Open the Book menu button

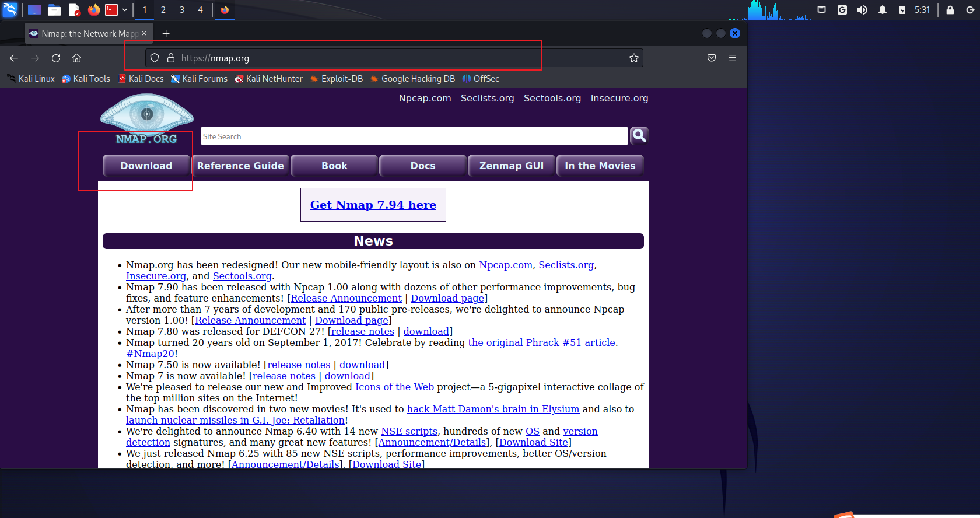coord(334,166)
